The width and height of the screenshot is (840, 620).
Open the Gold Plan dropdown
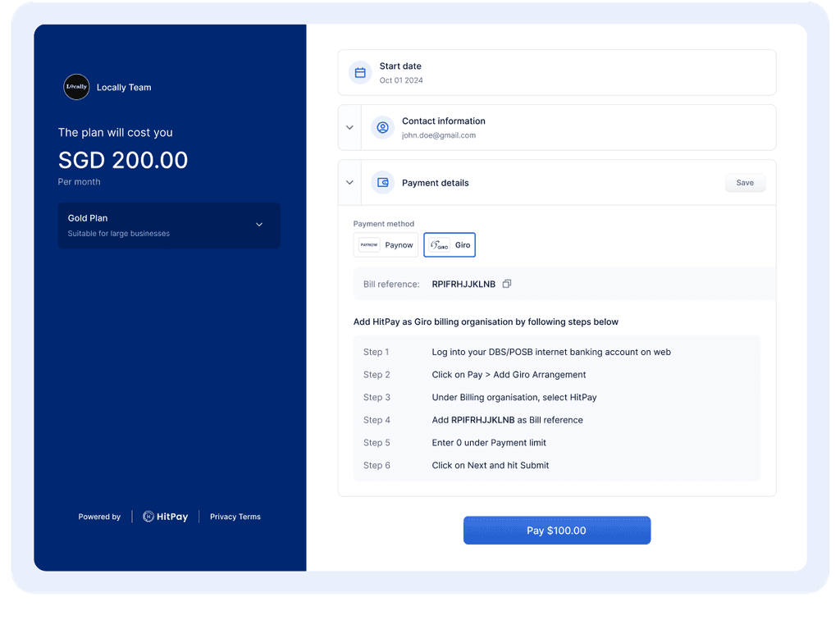(x=258, y=224)
